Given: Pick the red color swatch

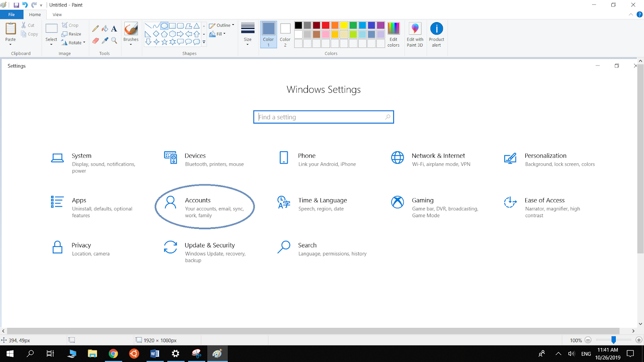Looking at the screenshot, I should click(326, 25).
